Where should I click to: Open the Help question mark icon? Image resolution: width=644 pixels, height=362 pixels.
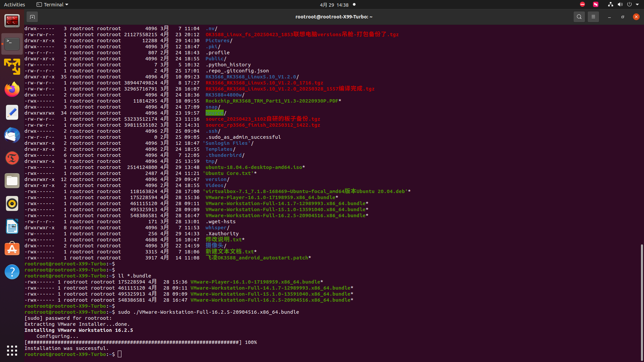(12, 272)
